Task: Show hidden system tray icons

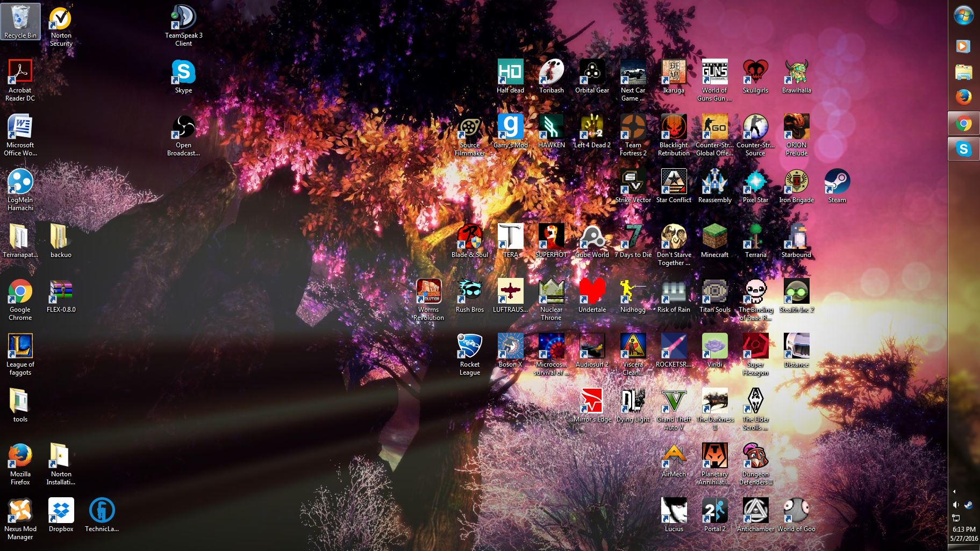Action: (x=954, y=491)
